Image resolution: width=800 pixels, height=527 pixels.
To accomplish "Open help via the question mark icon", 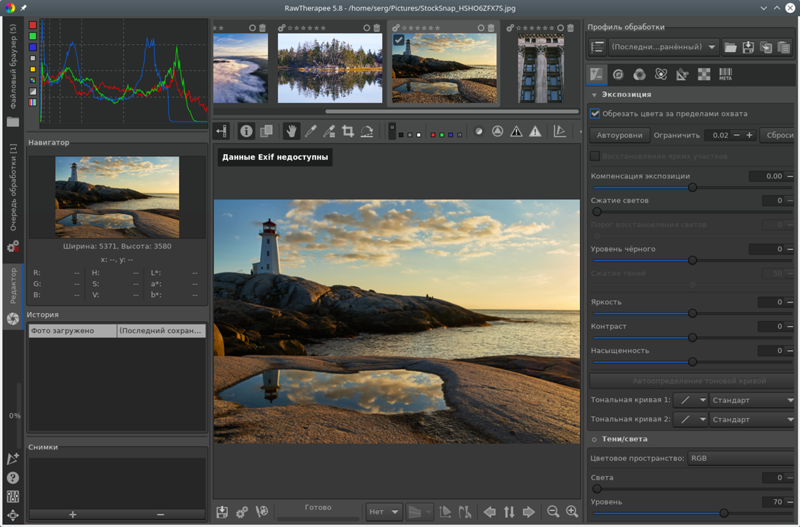I will (13, 478).
